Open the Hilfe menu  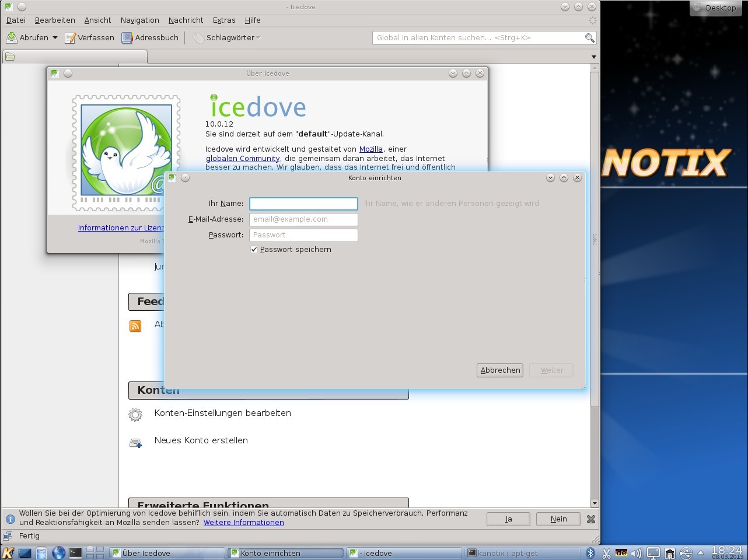pyautogui.click(x=253, y=20)
